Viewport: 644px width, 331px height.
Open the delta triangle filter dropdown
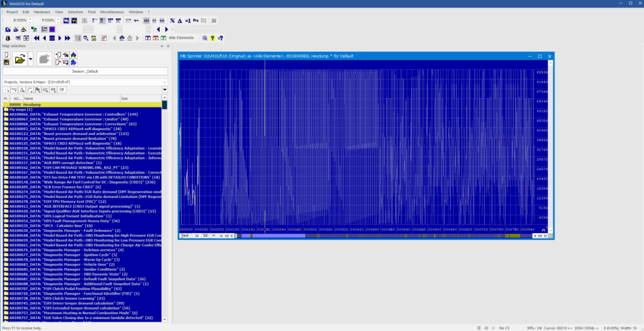pos(22,89)
